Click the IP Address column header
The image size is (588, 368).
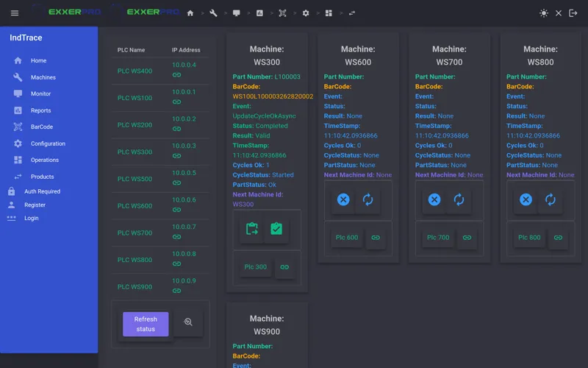tap(186, 50)
